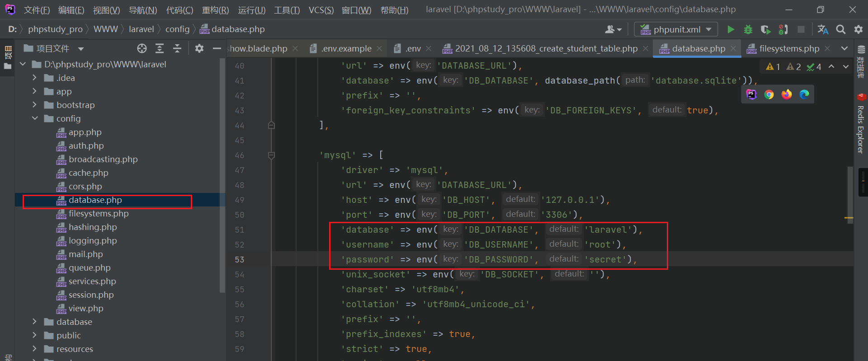
Task: Click the disabled Stop square icon
Action: click(801, 29)
